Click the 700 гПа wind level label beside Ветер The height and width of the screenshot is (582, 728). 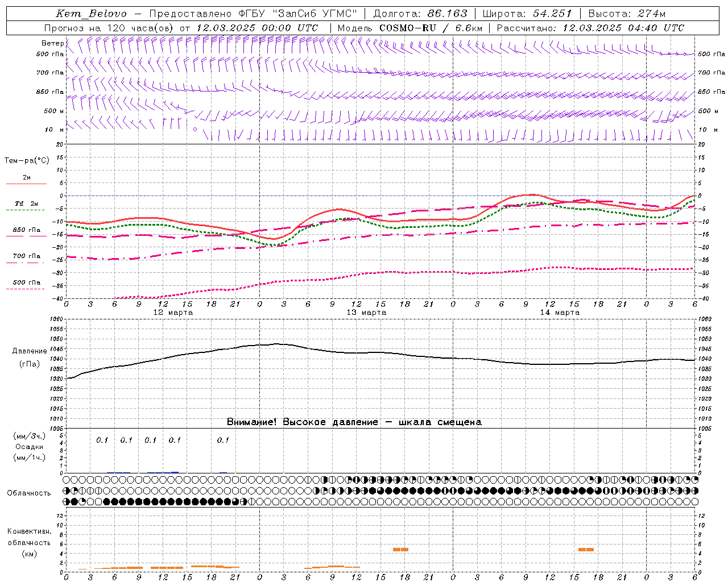pyautogui.click(x=50, y=73)
